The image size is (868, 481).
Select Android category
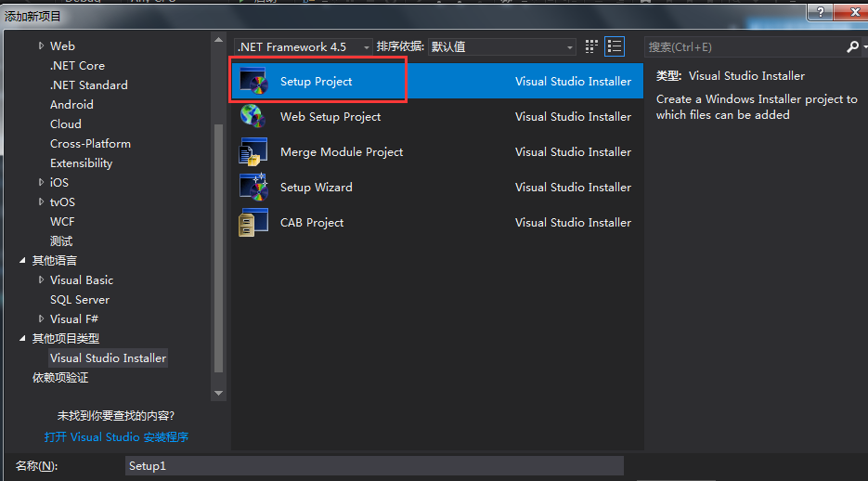[x=71, y=105]
